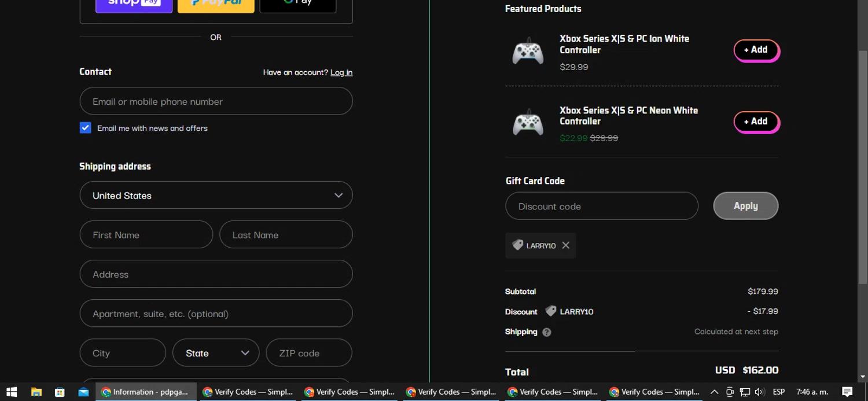This screenshot has width=868, height=401.
Task: Click the scrollbar down arrow
Action: (863, 377)
